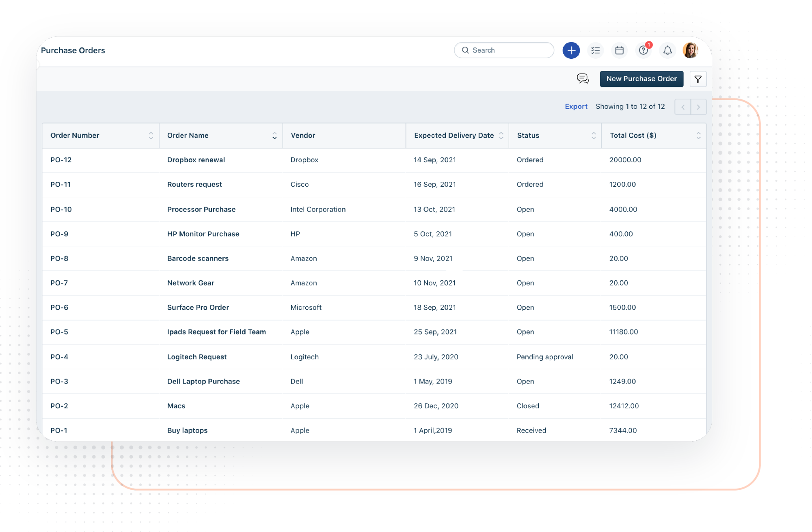Sort by the Order Number column
Screen dimensions: 812x532
150,136
